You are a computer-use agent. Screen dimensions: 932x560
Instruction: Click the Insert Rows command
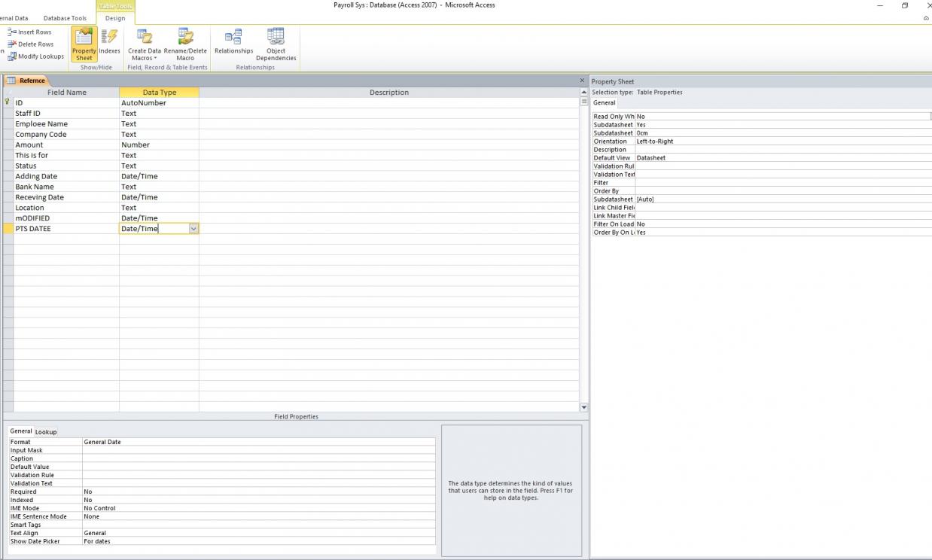pos(29,32)
